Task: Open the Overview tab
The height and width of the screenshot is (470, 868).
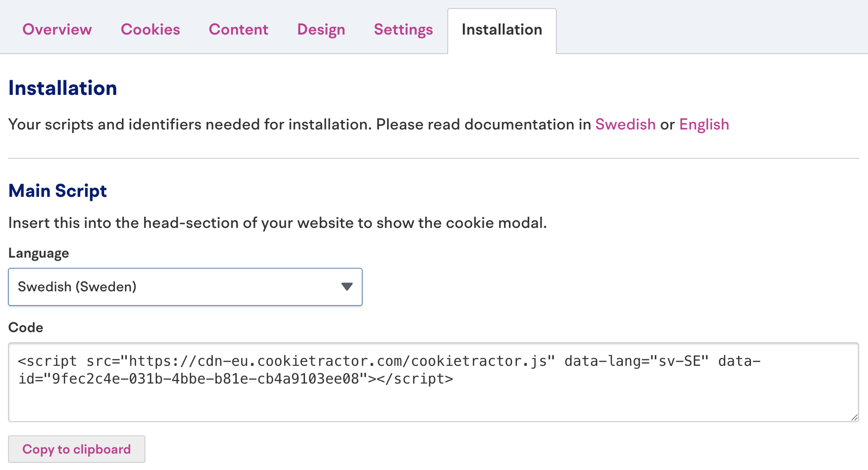Action: pyautogui.click(x=57, y=30)
